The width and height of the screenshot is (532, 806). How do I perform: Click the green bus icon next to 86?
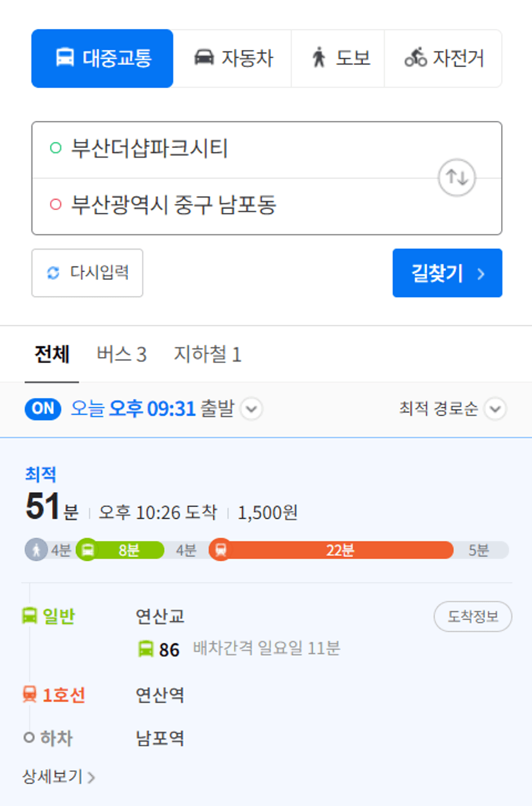click(146, 649)
